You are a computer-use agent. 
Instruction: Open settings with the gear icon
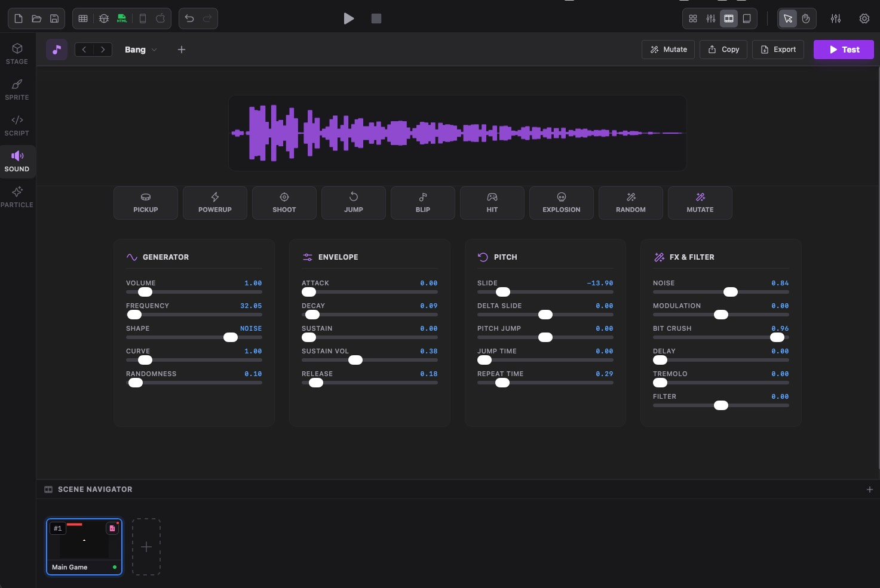[864, 19]
